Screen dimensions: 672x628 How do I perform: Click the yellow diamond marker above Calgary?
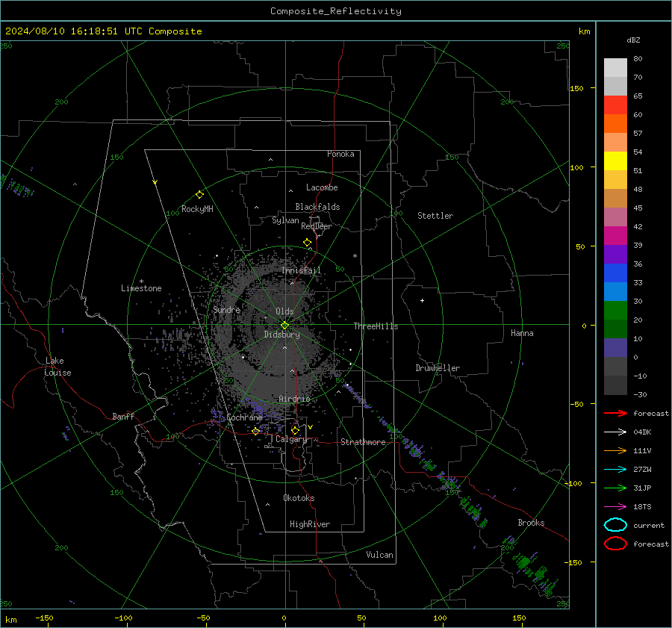tap(295, 430)
